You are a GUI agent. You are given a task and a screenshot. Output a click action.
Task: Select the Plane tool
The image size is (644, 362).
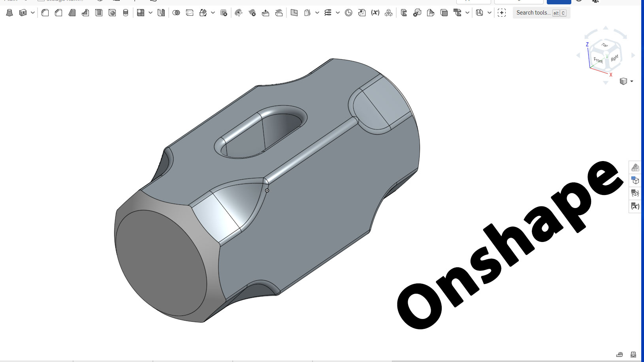click(x=294, y=13)
